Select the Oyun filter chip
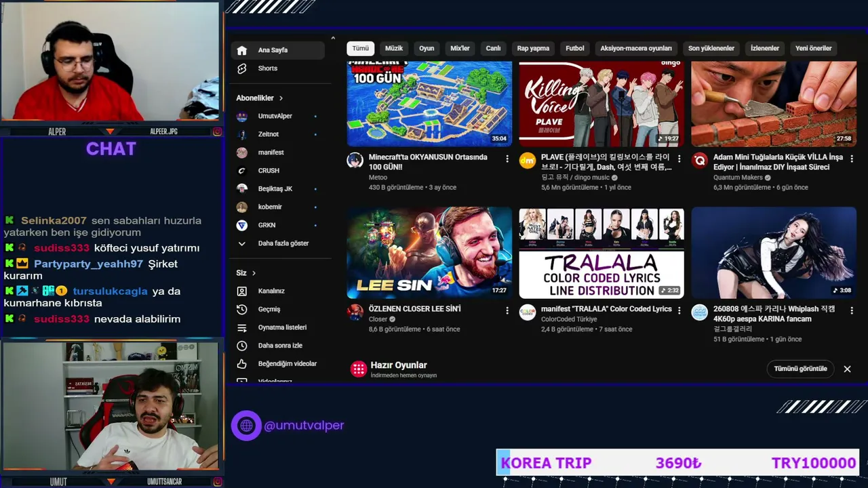The height and width of the screenshot is (488, 868). [427, 49]
